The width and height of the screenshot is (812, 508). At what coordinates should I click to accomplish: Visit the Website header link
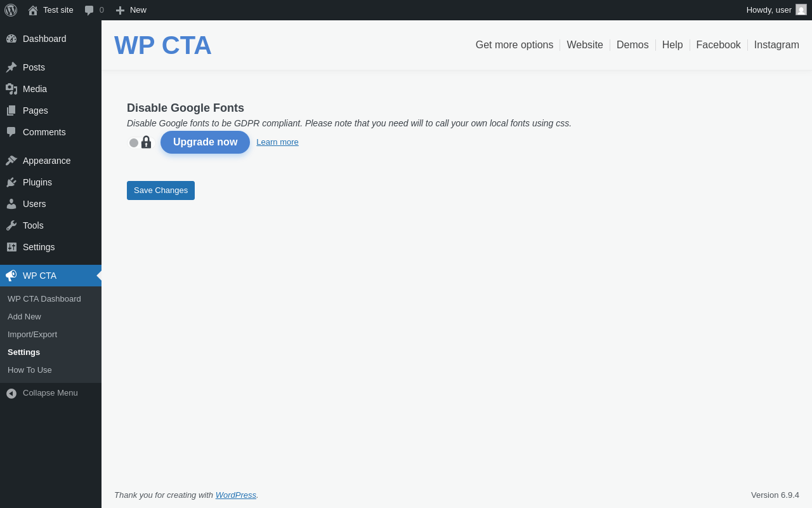pos(585,45)
